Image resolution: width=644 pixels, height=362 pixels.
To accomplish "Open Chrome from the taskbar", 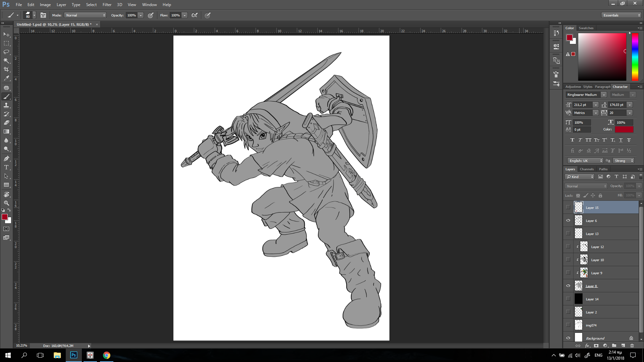I will [106, 355].
